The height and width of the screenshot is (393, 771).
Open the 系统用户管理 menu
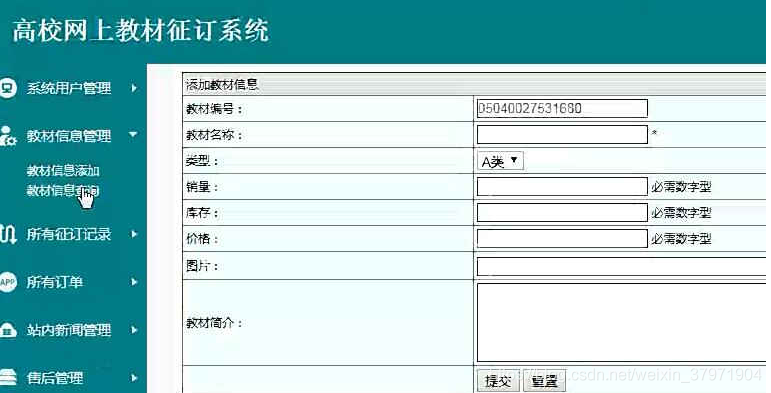point(69,88)
